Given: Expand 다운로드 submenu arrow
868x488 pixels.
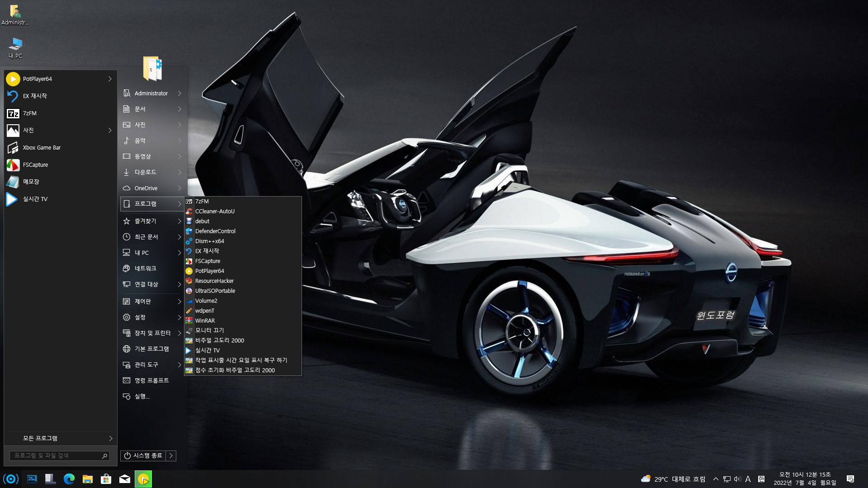Looking at the screenshot, I should [179, 173].
